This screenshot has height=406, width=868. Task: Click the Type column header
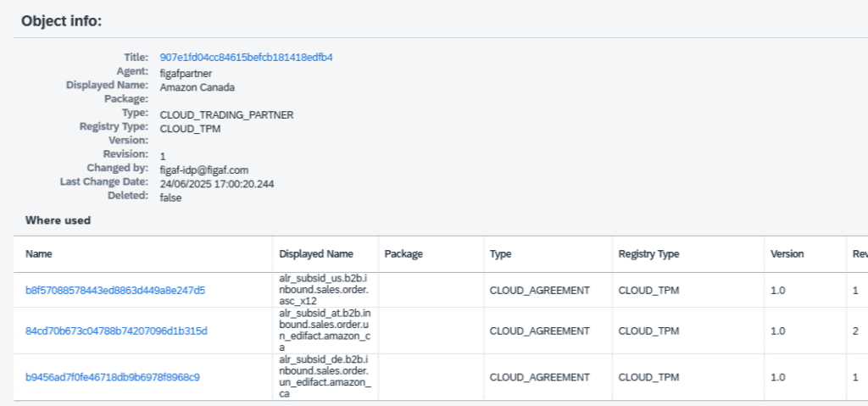click(x=500, y=254)
